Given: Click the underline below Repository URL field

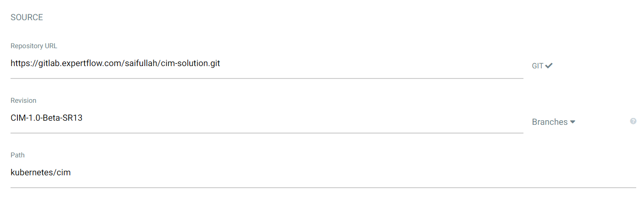Looking at the screenshot, I should [267, 78].
